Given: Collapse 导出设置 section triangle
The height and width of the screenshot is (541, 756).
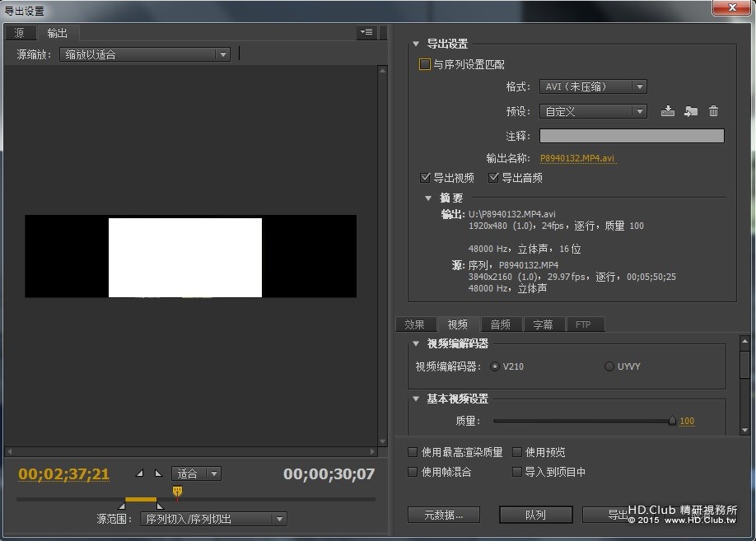Looking at the screenshot, I should (416, 44).
